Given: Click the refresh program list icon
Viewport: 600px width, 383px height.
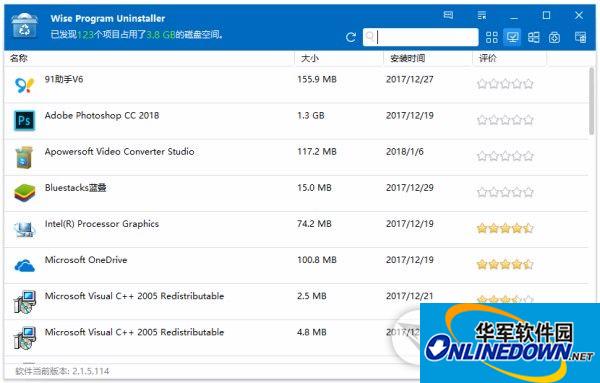Looking at the screenshot, I should [351, 37].
